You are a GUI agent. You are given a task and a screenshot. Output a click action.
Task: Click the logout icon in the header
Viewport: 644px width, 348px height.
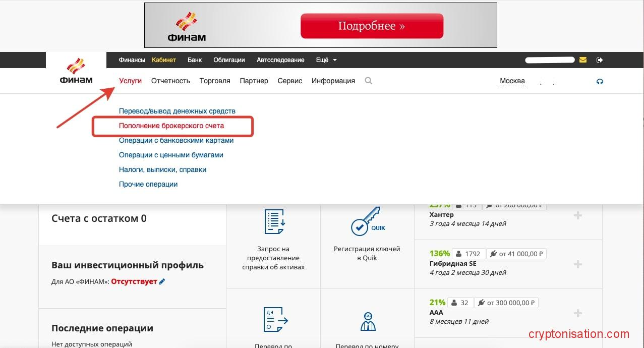tap(600, 60)
